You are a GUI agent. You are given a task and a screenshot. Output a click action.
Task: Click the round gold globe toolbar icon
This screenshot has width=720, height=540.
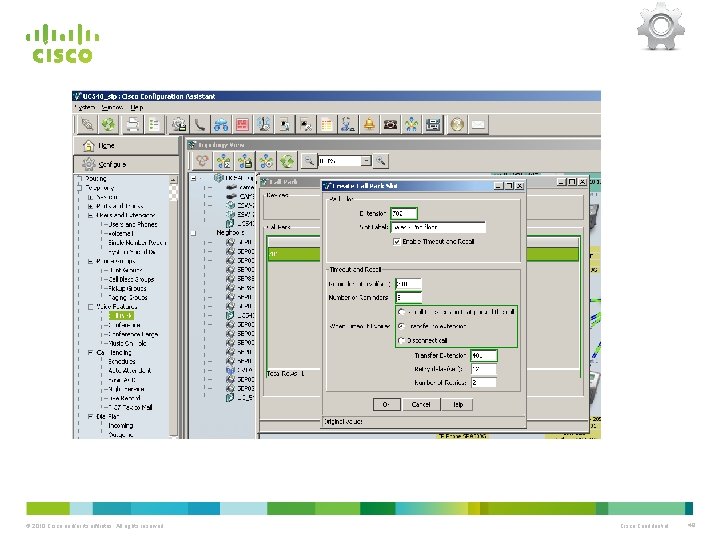point(457,124)
